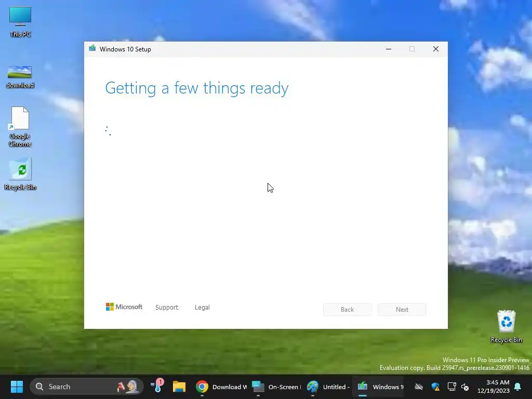Screen dimensions: 532x399
Task: Click the search highlight picture in Search box
Action: tap(128, 387)
